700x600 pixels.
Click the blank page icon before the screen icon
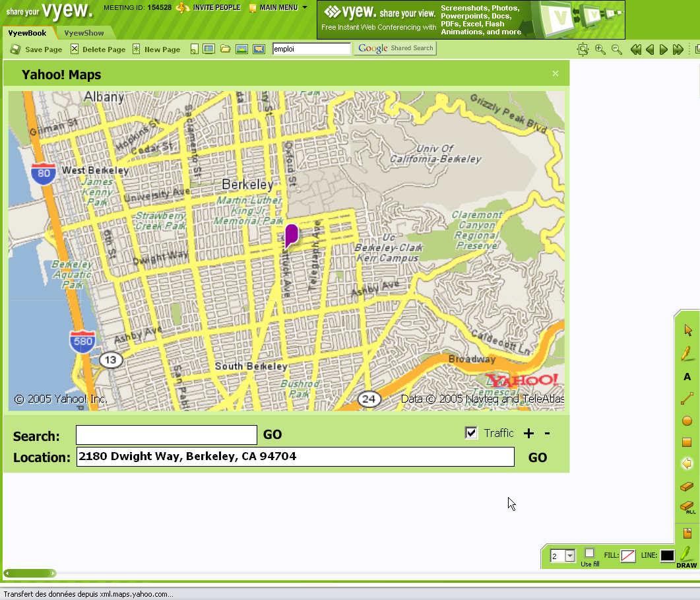click(x=194, y=49)
